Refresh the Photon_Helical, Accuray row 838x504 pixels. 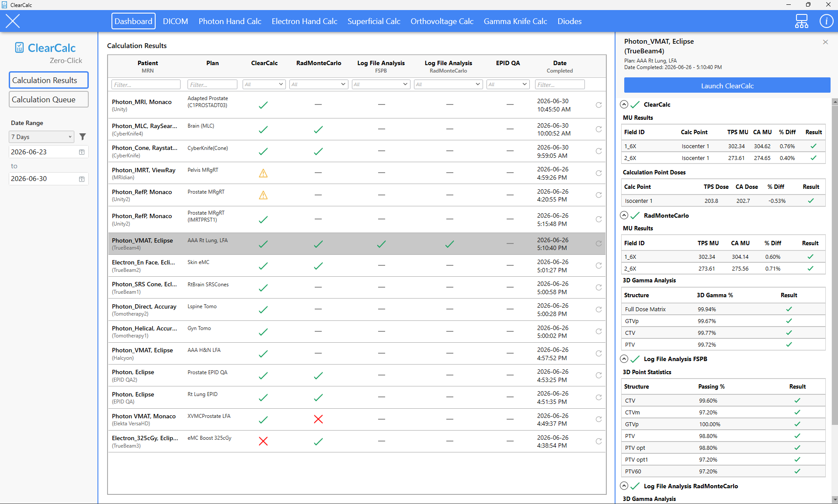click(x=598, y=331)
